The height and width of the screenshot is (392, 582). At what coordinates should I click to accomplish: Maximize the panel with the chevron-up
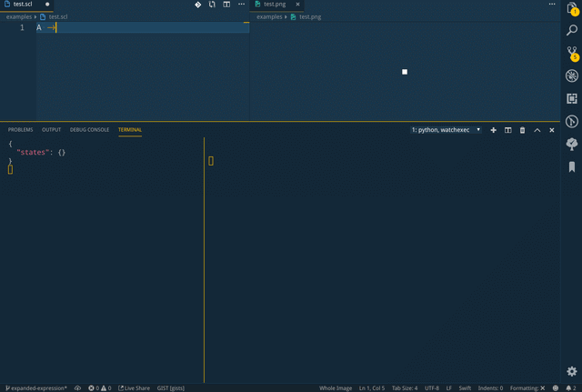click(x=537, y=130)
